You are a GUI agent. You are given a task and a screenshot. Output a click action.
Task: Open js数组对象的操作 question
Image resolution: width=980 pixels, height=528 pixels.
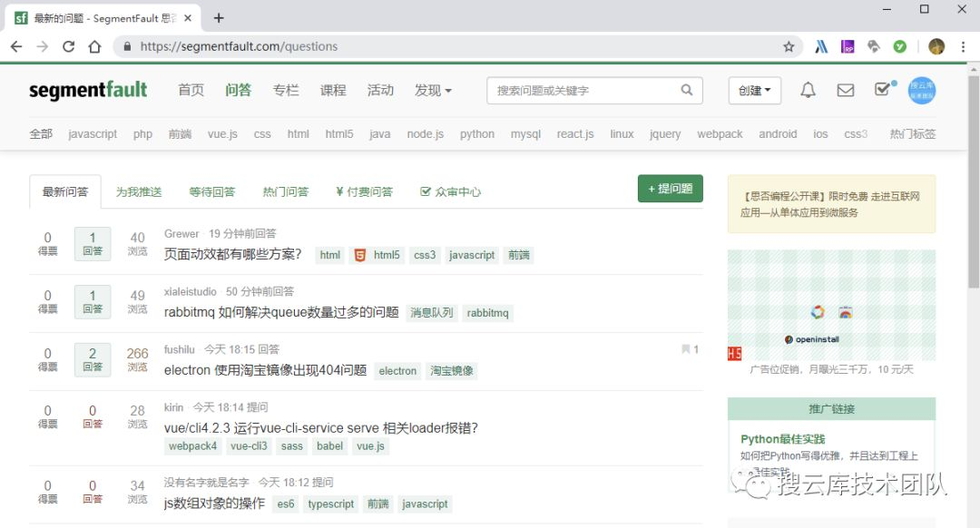[x=214, y=504]
